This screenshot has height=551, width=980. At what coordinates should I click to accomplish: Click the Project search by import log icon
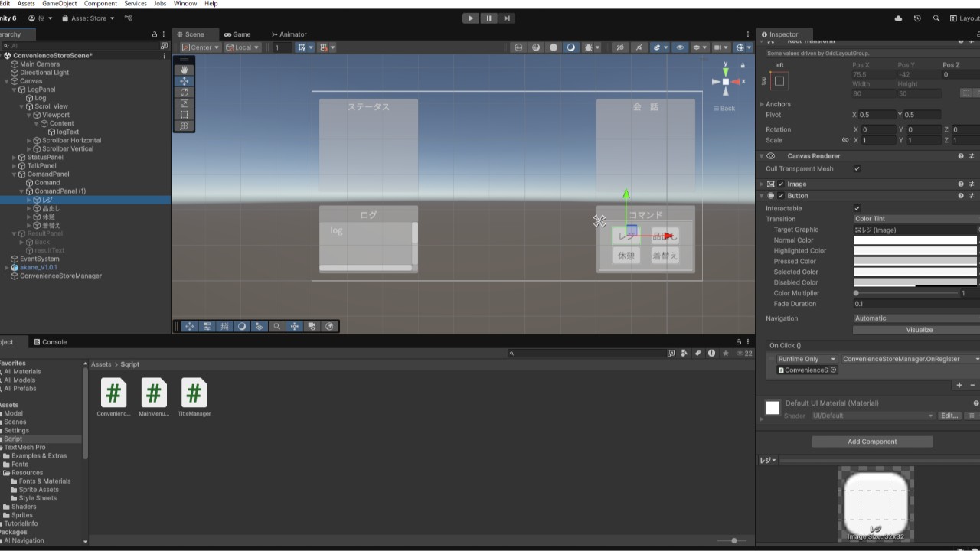pyautogui.click(x=711, y=354)
